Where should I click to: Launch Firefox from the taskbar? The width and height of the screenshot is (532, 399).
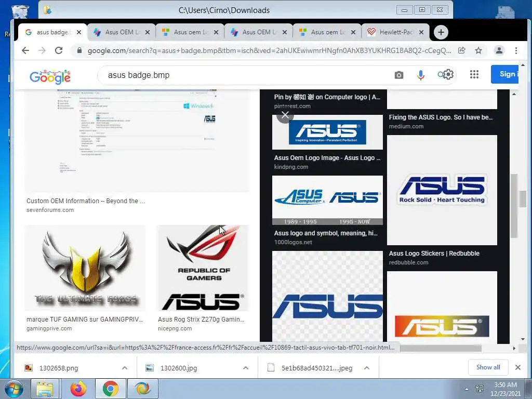78,389
